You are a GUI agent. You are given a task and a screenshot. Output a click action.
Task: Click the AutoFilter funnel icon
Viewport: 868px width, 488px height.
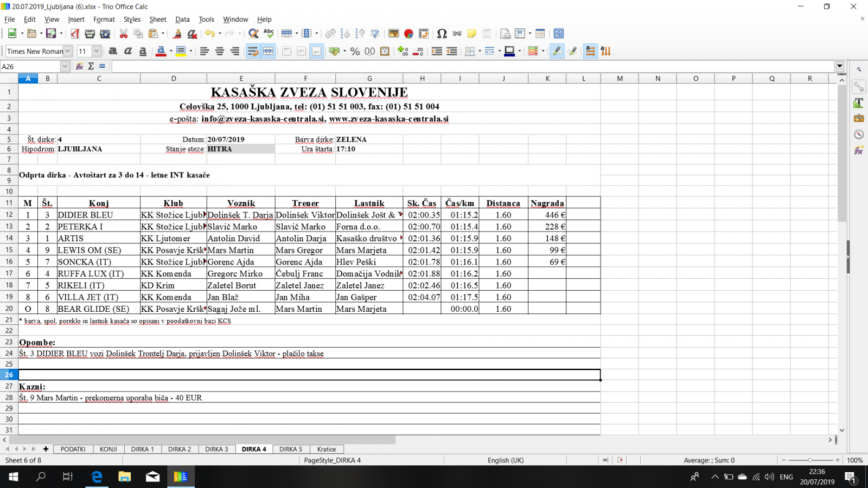click(x=375, y=34)
